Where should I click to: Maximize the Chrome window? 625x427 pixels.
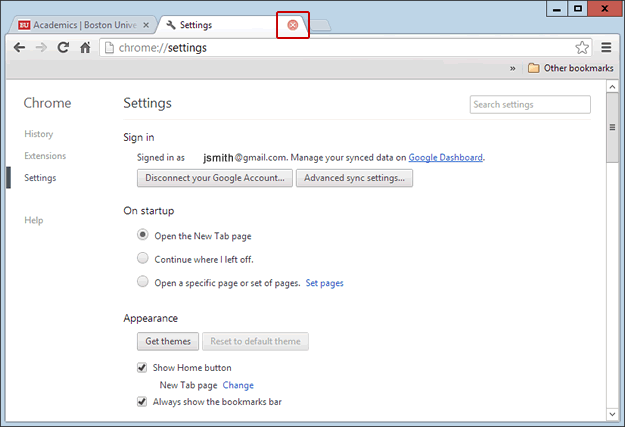[x=578, y=9]
